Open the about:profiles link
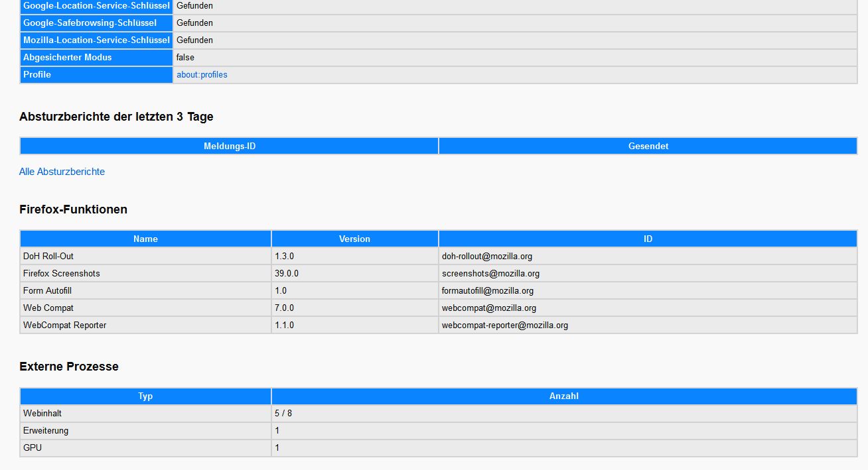The height and width of the screenshot is (470, 868). click(202, 75)
